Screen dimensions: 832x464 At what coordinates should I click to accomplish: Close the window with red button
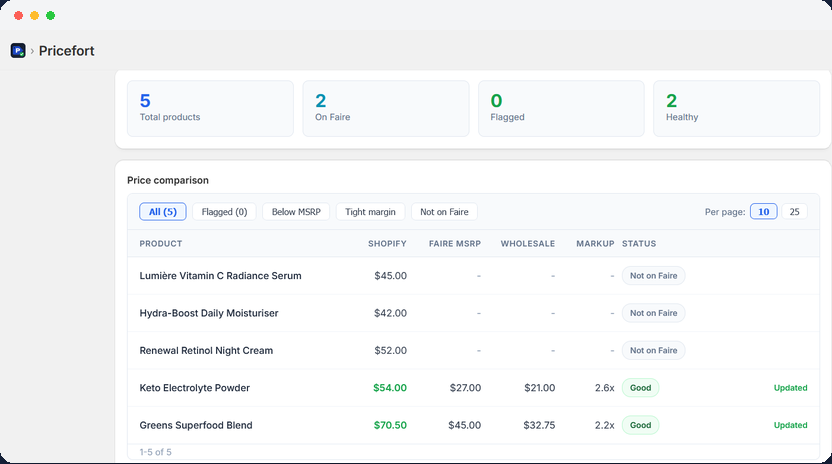tap(19, 15)
